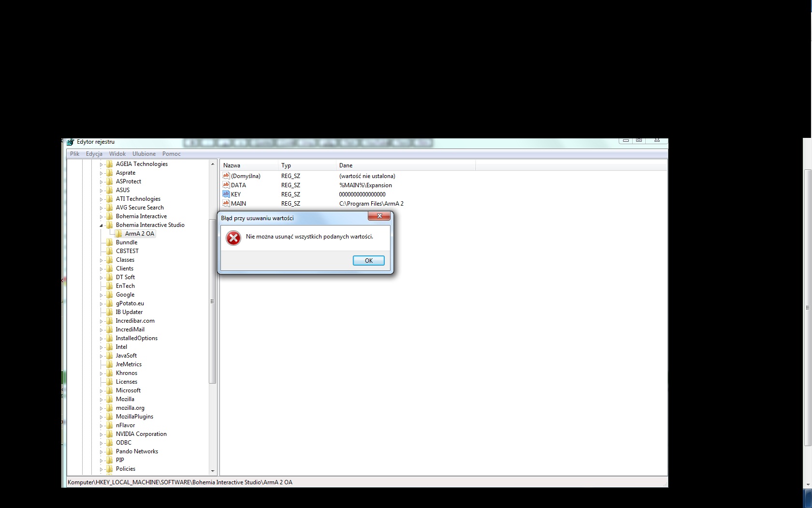
Task: Select the IB Updater tree item
Action: coord(129,312)
